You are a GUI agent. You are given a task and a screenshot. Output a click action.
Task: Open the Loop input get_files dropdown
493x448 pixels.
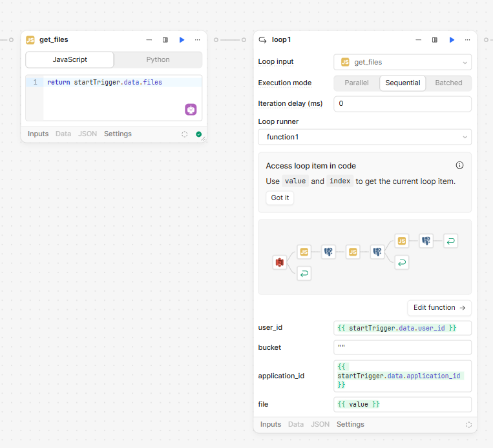click(x=403, y=62)
